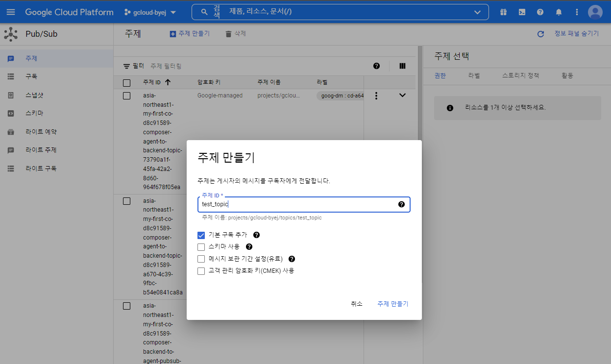This screenshot has height=364, width=611.
Task: Select the checkbox for topic ending 964f678f05ea
Action: pos(126,96)
